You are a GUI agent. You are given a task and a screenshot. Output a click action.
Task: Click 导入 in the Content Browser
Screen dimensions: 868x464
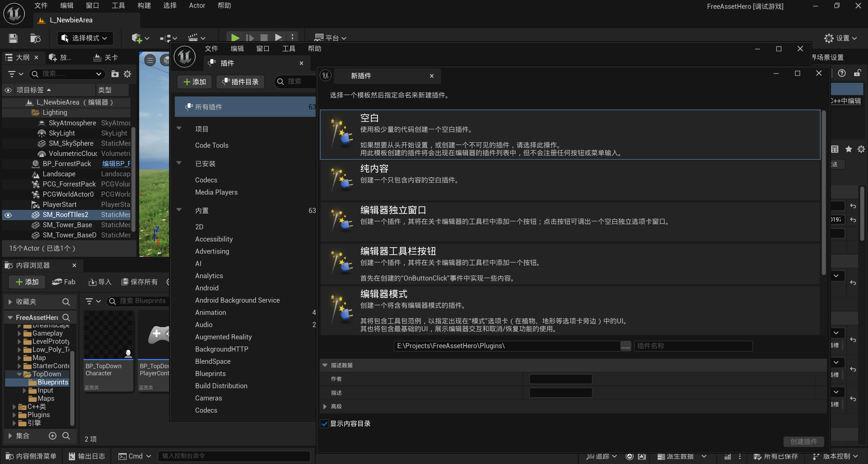click(100, 282)
